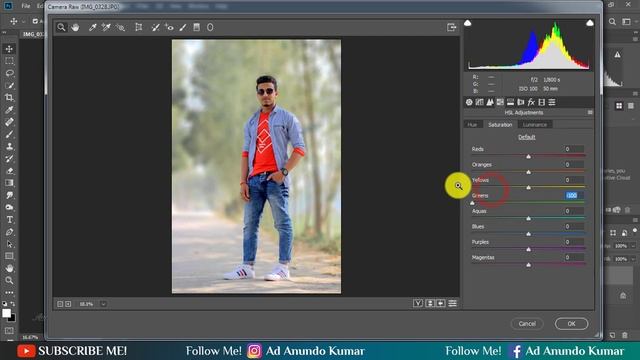Click YouTube SUBSCRIBE ME banner icon

[x=26, y=351]
